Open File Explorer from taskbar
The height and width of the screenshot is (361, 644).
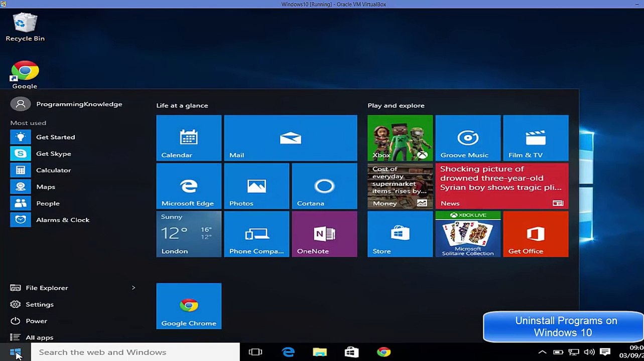pyautogui.click(x=320, y=352)
